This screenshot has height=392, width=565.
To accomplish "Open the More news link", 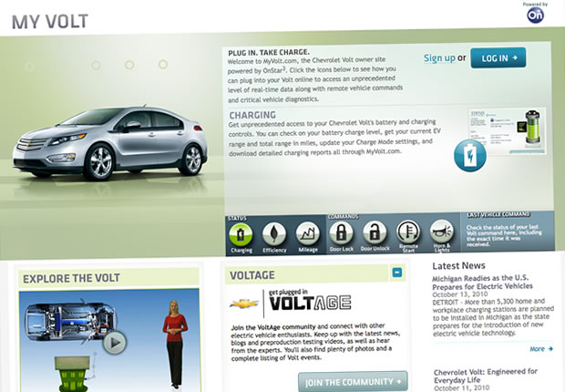I will tap(541, 349).
